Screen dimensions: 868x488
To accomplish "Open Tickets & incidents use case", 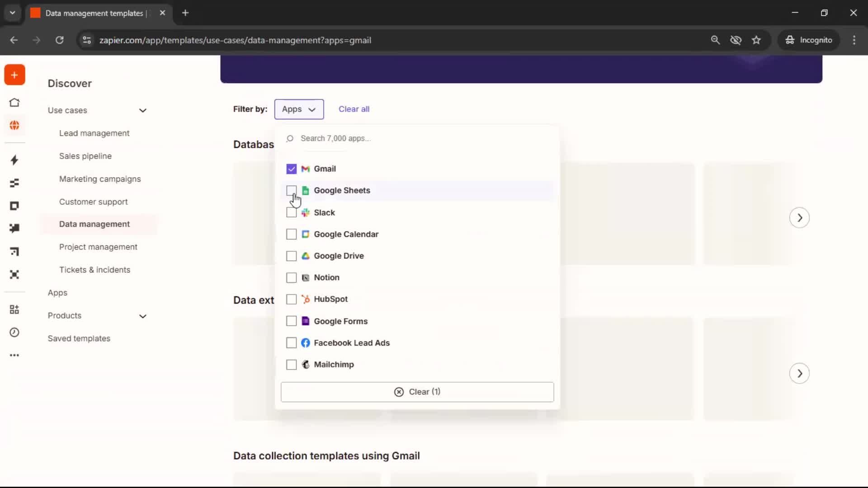I will pos(94,270).
